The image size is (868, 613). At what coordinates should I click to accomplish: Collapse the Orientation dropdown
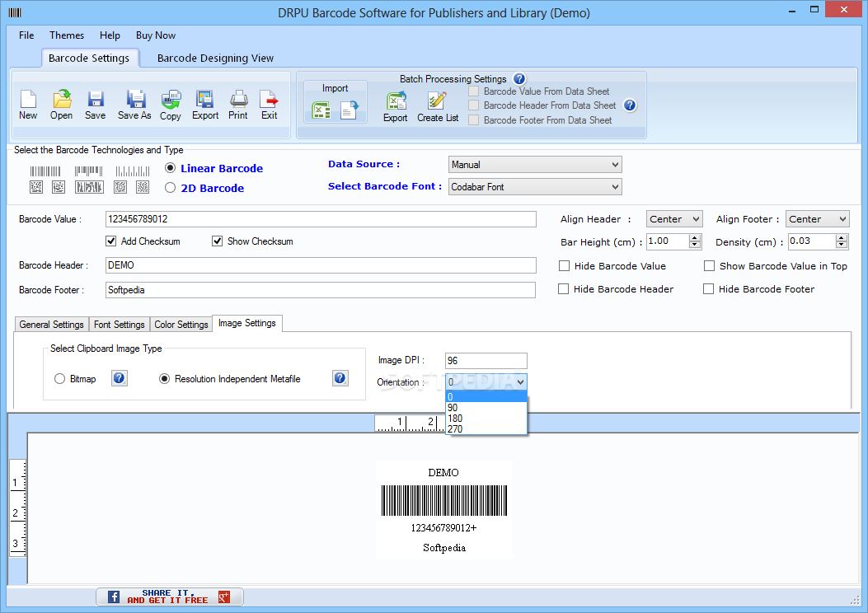[520, 381]
